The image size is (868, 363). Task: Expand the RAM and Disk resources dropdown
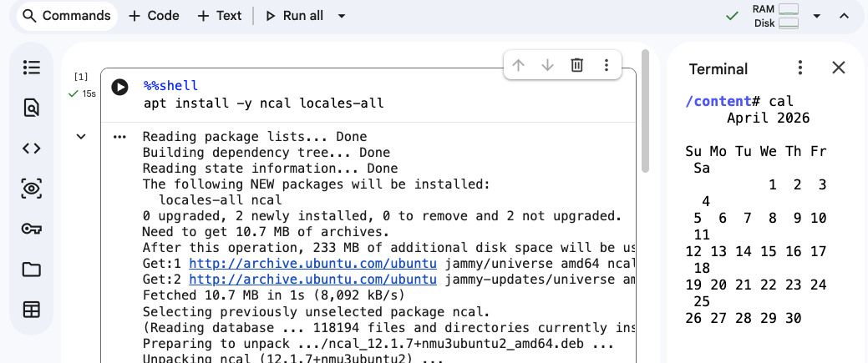pyautogui.click(x=816, y=16)
